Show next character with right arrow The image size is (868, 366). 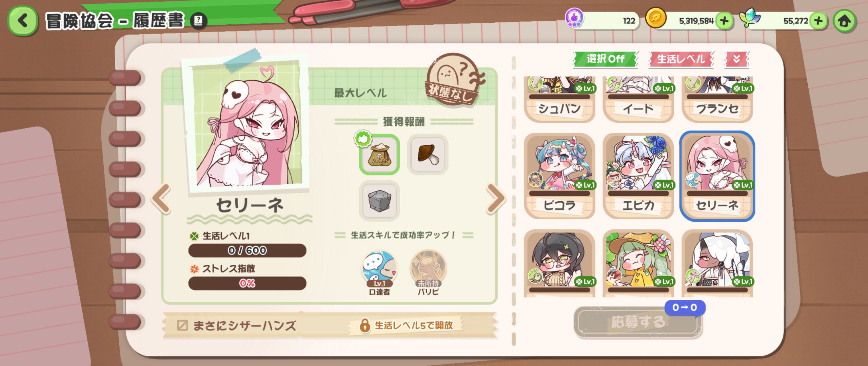point(496,199)
